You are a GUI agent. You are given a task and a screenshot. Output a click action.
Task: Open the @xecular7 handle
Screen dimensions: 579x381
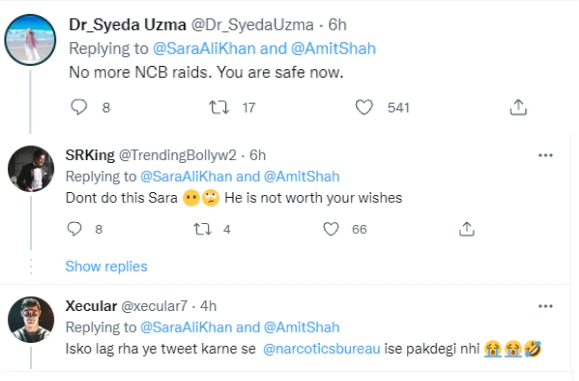pyautogui.click(x=154, y=306)
